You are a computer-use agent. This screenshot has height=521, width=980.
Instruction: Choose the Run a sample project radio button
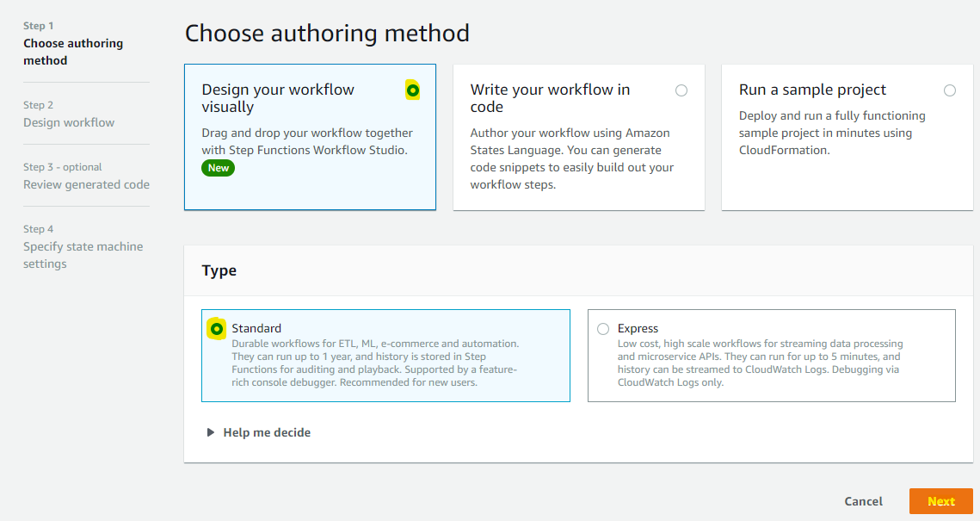coord(950,90)
